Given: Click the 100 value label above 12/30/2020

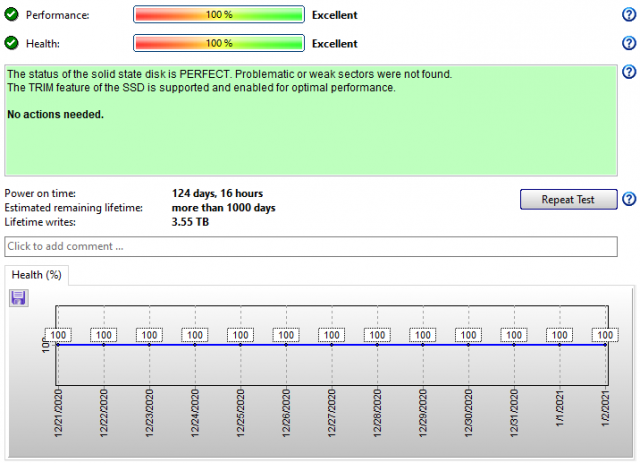Looking at the screenshot, I should tap(468, 335).
